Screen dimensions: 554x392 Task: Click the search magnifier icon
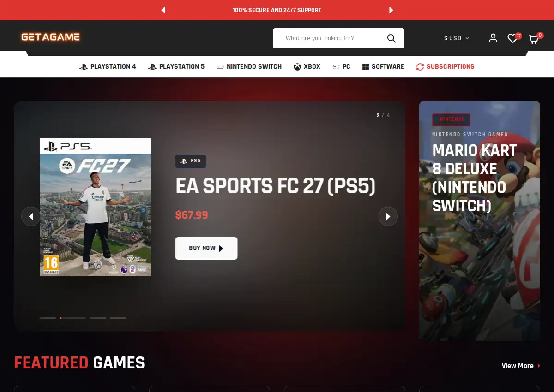pos(391,38)
